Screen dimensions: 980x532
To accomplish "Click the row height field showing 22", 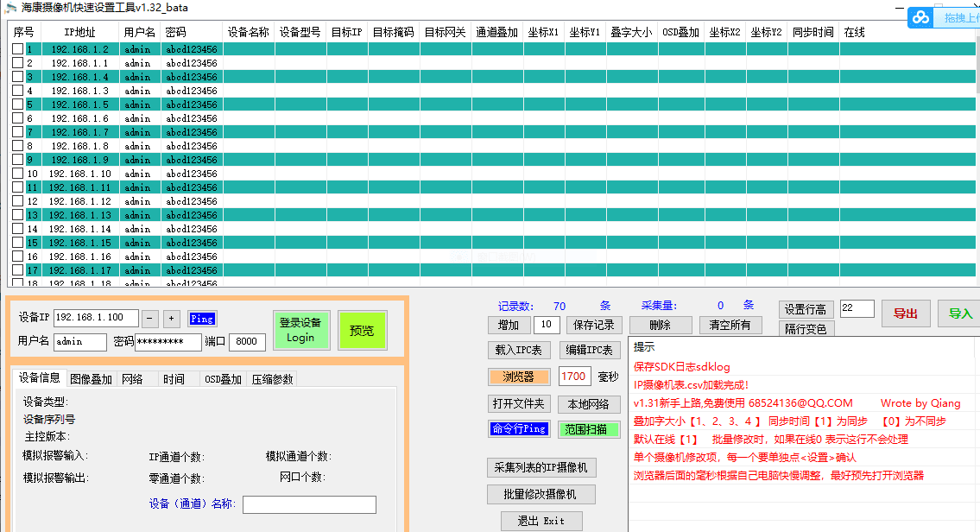I will 857,308.
